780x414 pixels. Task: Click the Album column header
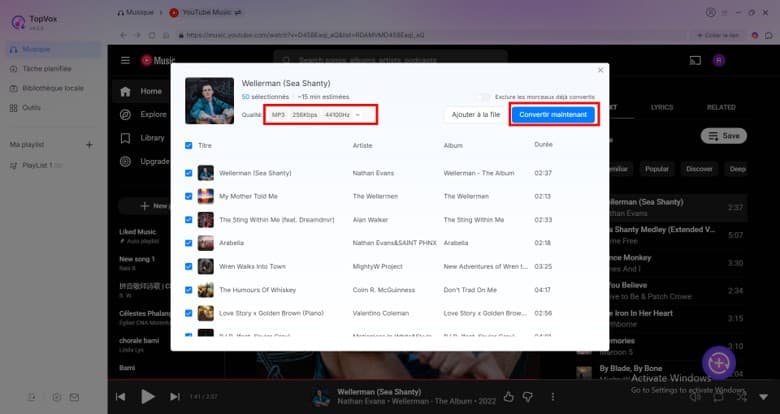[x=453, y=145]
